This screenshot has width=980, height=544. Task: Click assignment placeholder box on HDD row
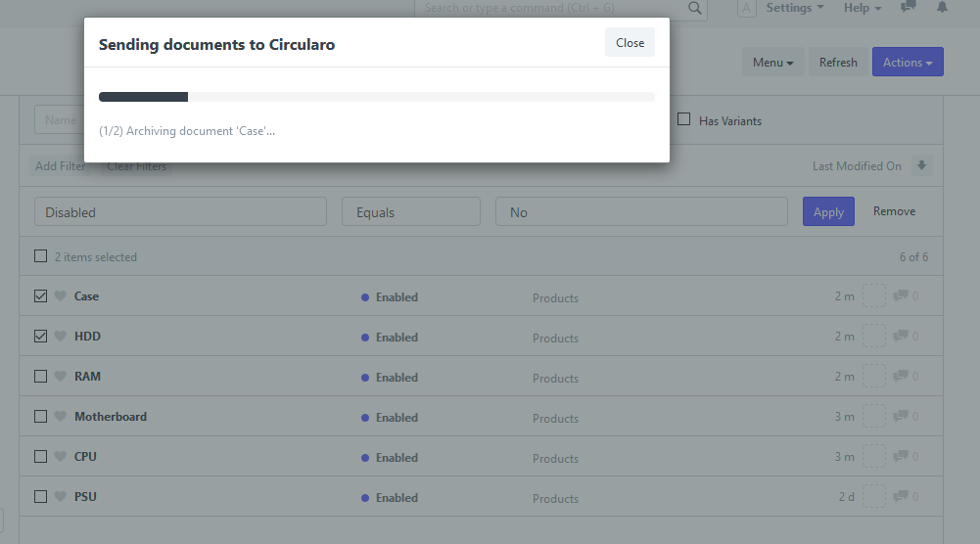(x=873, y=336)
